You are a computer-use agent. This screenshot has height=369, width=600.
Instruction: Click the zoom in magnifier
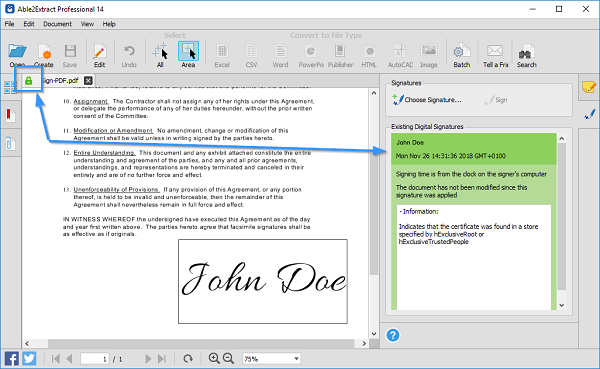click(x=214, y=359)
